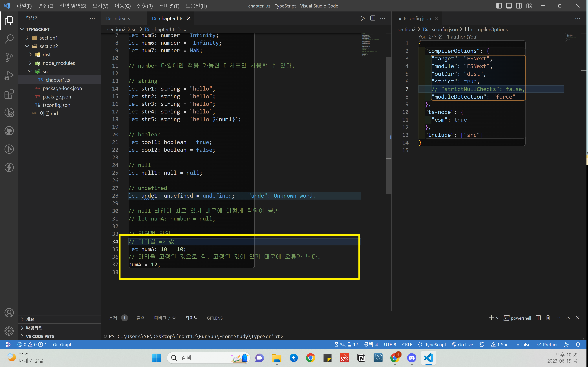The image size is (588, 367).
Task: Open the GitHub view in activity bar
Action: [9, 131]
